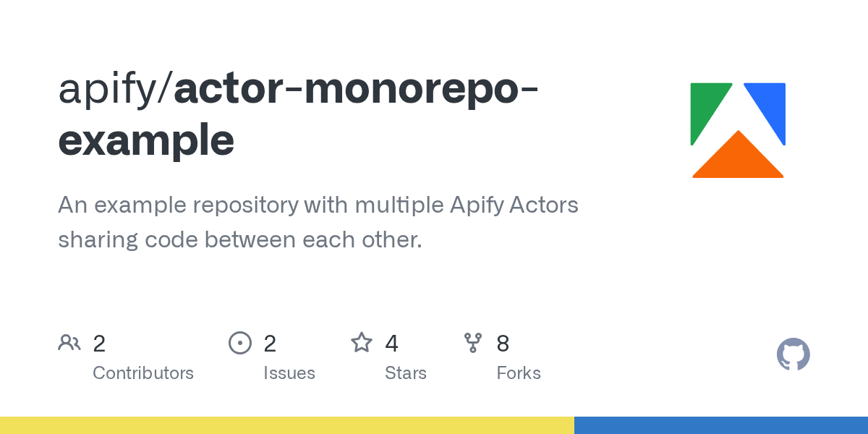Click the Contributors people icon
This screenshot has height=434, width=868.
69,343
